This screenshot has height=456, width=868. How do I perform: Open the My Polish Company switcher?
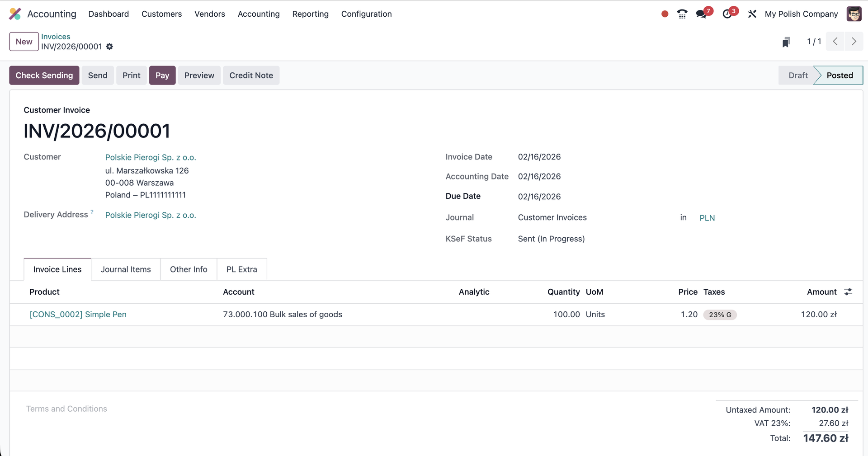tap(801, 14)
